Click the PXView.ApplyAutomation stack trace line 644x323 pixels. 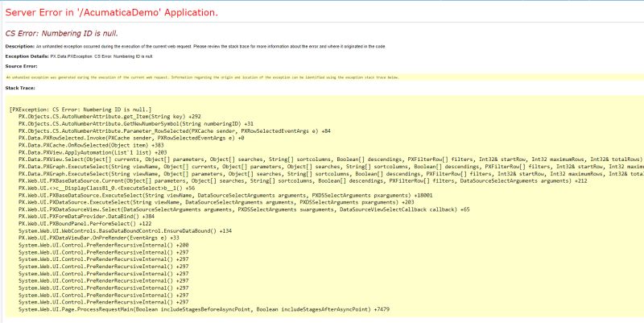[x=93, y=152]
